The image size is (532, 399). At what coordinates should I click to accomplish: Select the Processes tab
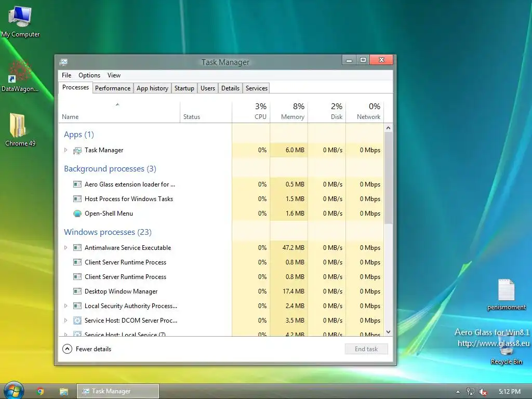click(75, 87)
